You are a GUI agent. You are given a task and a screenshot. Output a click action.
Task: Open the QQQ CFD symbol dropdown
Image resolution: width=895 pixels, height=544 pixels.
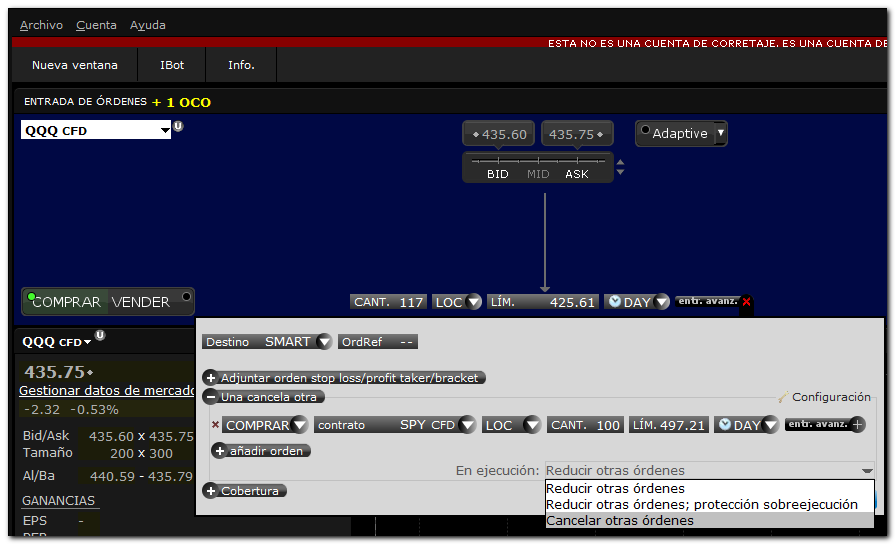pos(165,130)
